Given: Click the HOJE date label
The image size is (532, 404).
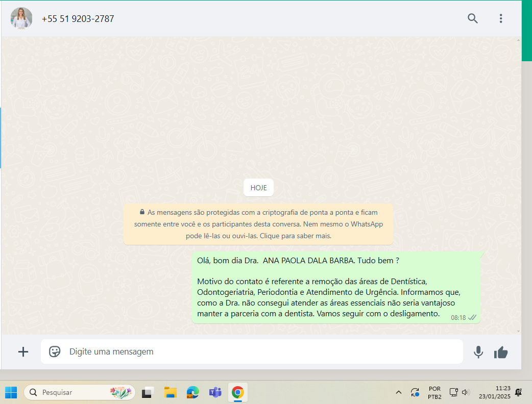Looking at the screenshot, I should (x=258, y=188).
